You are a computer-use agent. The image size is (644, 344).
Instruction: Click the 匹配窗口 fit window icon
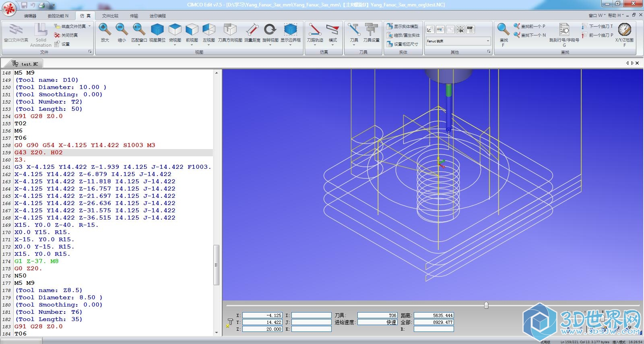coord(139,30)
